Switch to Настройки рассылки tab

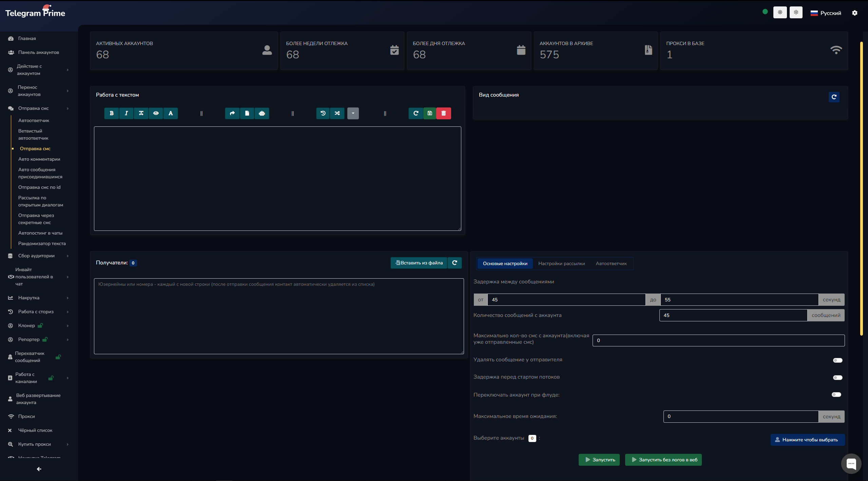point(561,263)
